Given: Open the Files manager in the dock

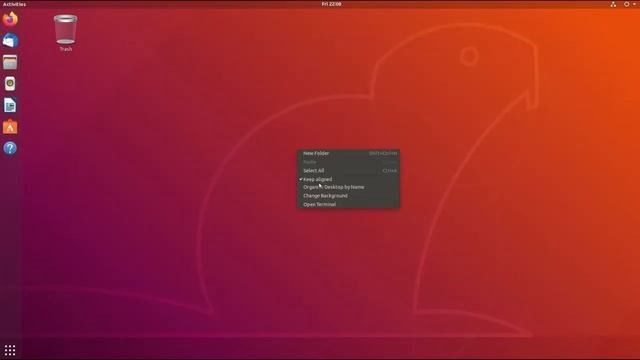Looking at the screenshot, I should tap(10, 62).
